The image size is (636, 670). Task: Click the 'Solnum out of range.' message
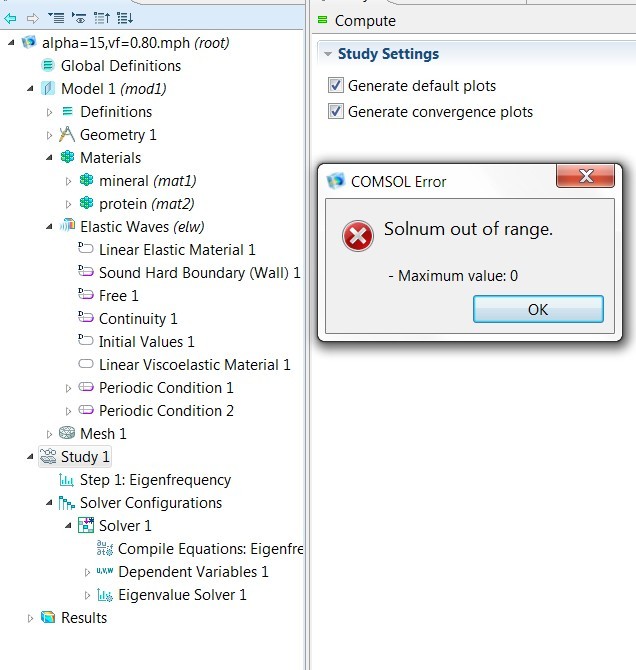468,229
